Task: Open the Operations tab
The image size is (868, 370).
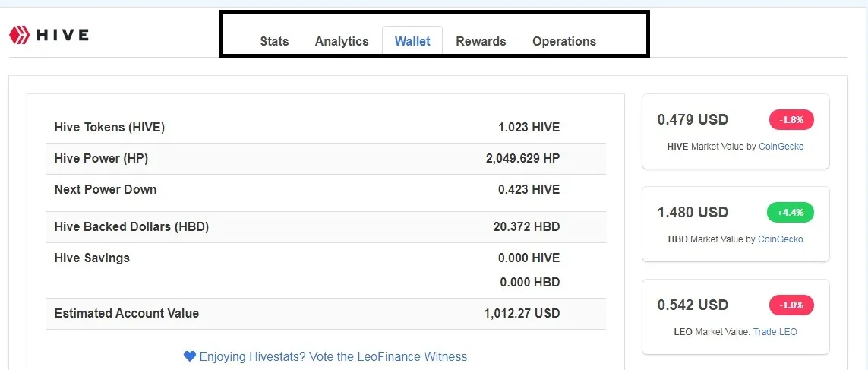Action: [x=564, y=41]
